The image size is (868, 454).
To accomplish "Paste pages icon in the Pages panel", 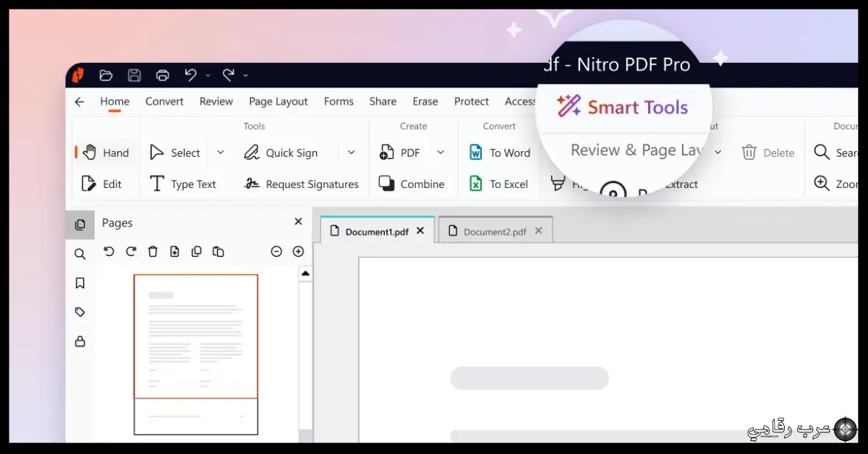I will point(218,252).
